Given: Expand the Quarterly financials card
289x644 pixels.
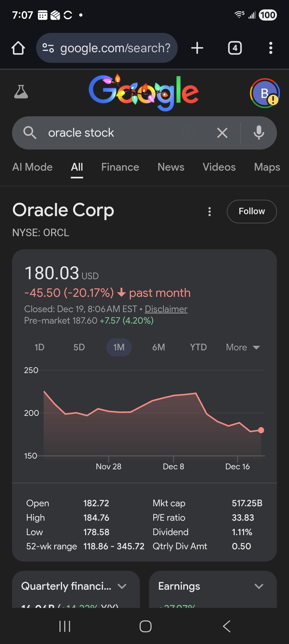Looking at the screenshot, I should click(x=122, y=586).
